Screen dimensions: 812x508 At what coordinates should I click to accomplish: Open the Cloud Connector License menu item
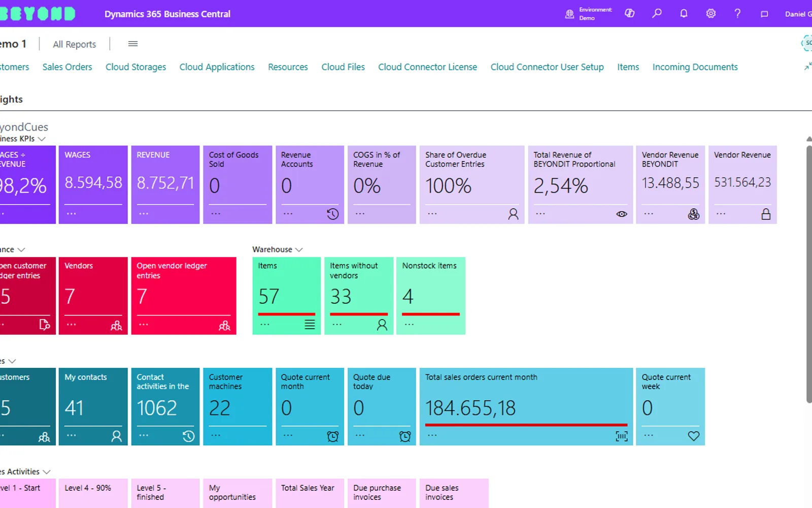click(x=427, y=67)
